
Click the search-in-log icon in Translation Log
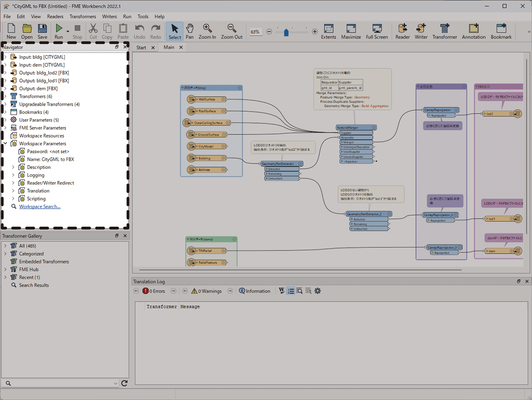tap(299, 291)
